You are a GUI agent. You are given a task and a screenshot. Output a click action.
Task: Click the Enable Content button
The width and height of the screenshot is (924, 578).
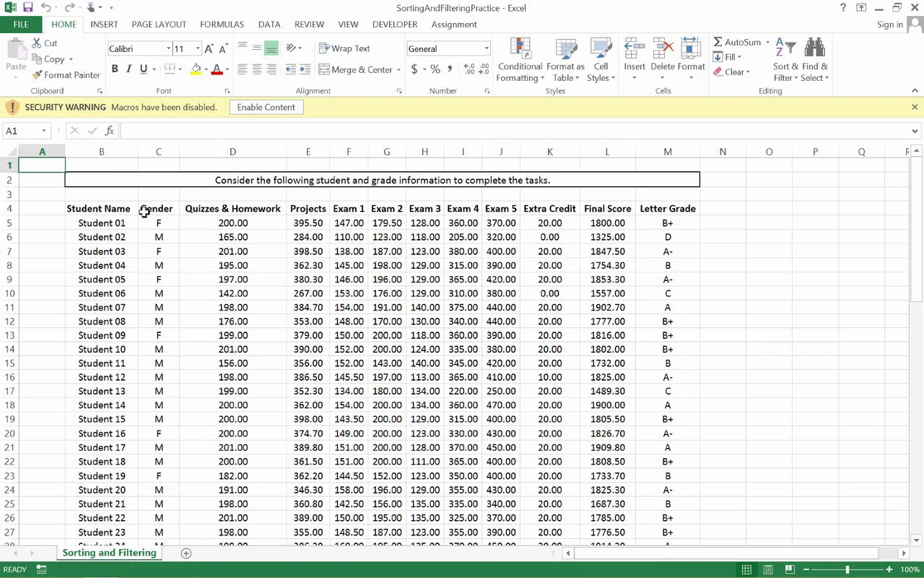tap(266, 108)
